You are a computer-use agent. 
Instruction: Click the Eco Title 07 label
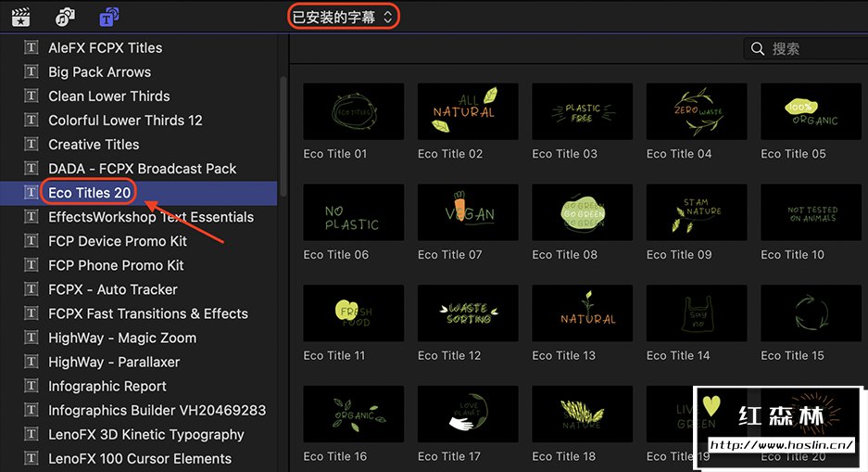(x=449, y=255)
